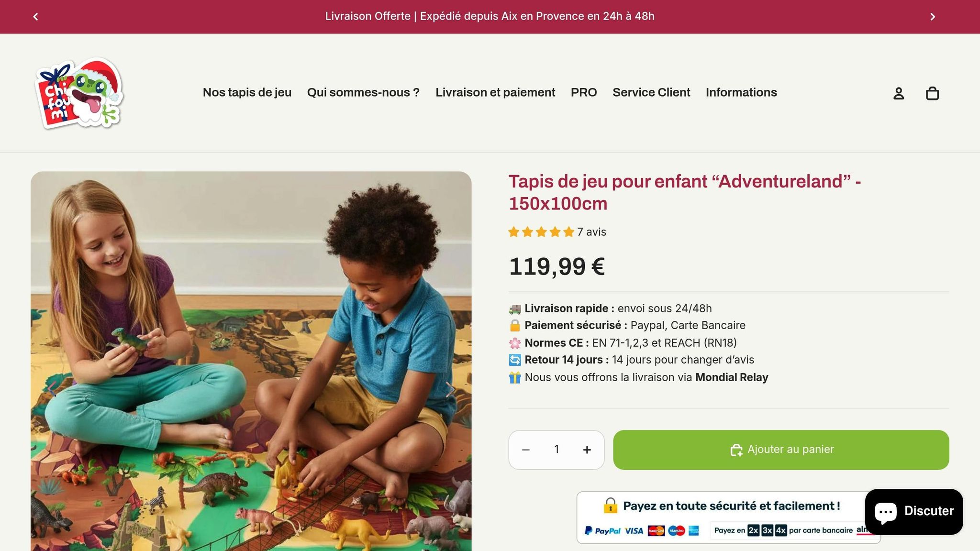Show next announcement with right arrow
980x551 pixels.
[x=933, y=17]
